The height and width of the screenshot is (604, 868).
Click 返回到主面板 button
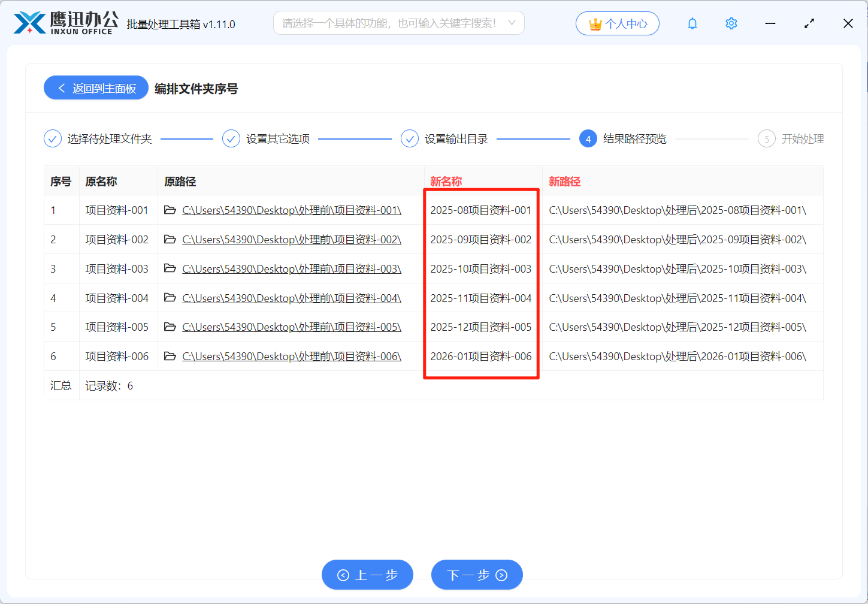click(x=96, y=88)
